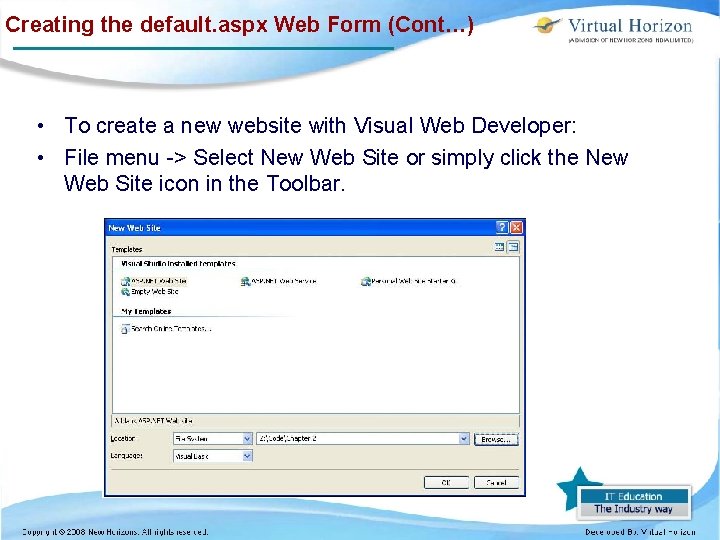Click the New Web Site title bar text
720x540 pixels.
click(134, 228)
